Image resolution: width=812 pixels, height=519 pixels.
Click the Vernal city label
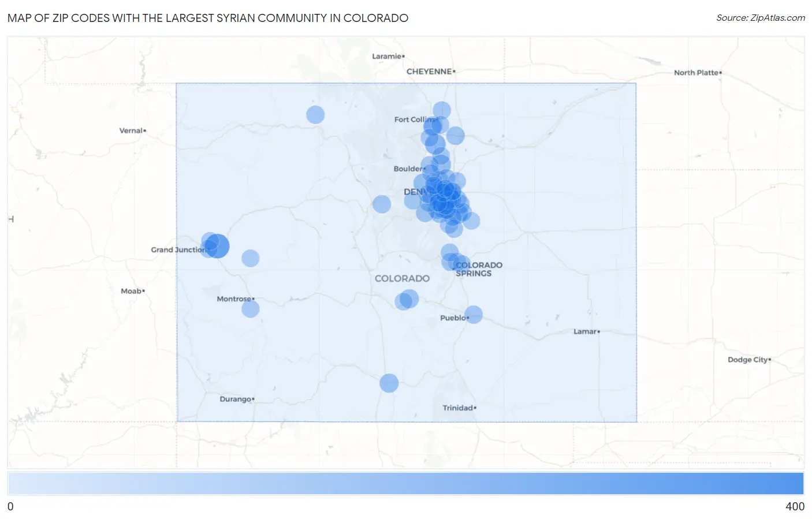[131, 130]
